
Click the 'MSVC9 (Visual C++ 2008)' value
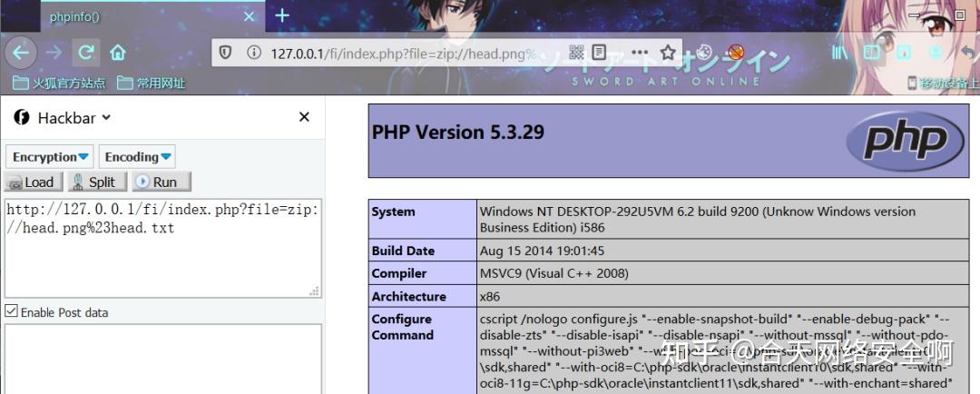tap(554, 273)
